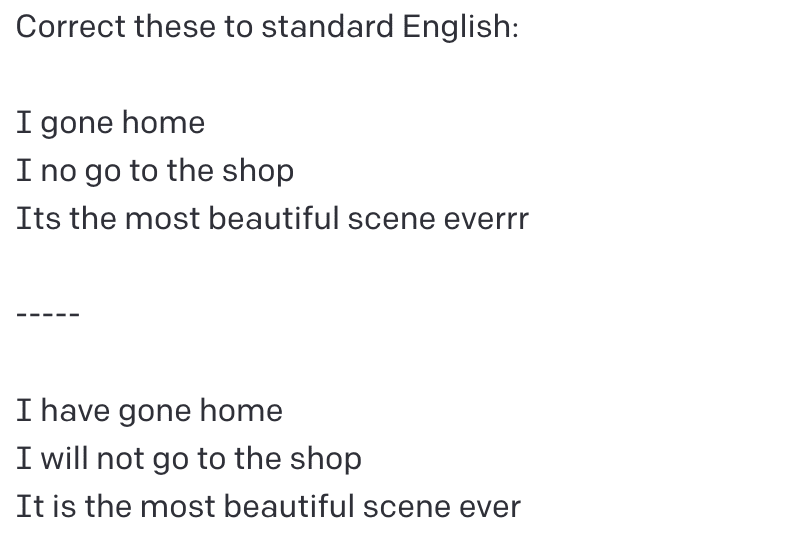
Task: Place cursor in 'I no go to the shop'
Action: pos(155,171)
